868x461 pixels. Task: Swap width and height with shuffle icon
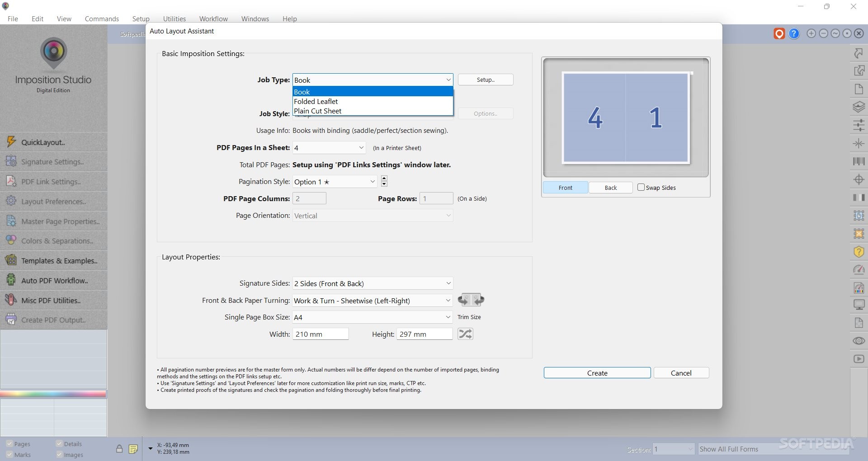tap(465, 334)
